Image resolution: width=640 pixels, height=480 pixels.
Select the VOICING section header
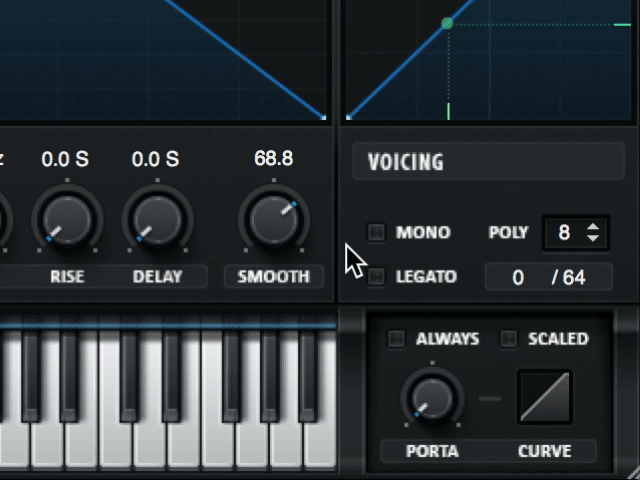(x=489, y=161)
